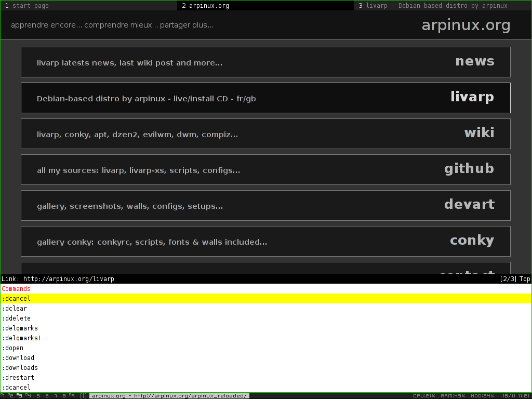
Task: Switch to dwm workspace tag 9
Action: pyautogui.click(x=72, y=395)
